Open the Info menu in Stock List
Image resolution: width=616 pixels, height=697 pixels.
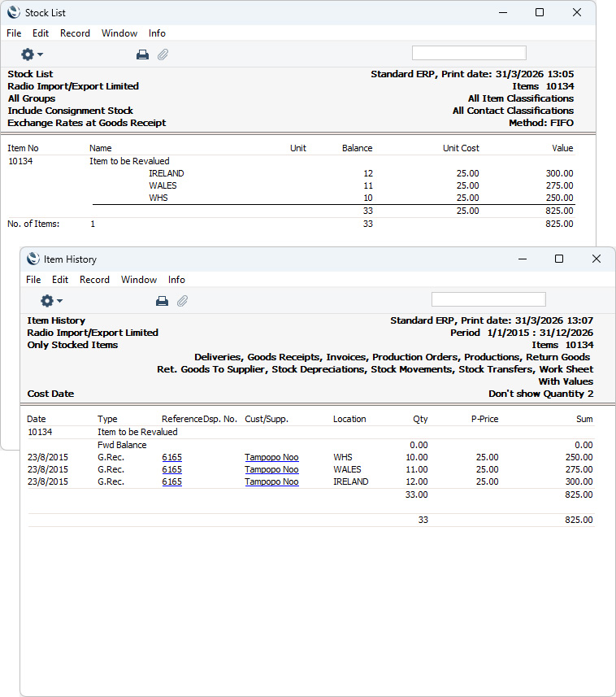(157, 33)
